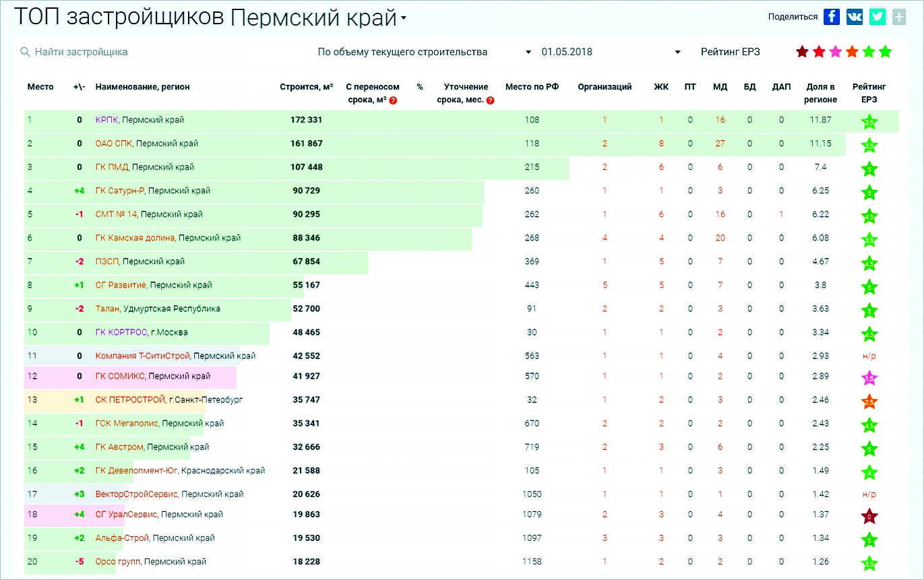Open the 01.05.2018 date dropdown

(x=612, y=52)
